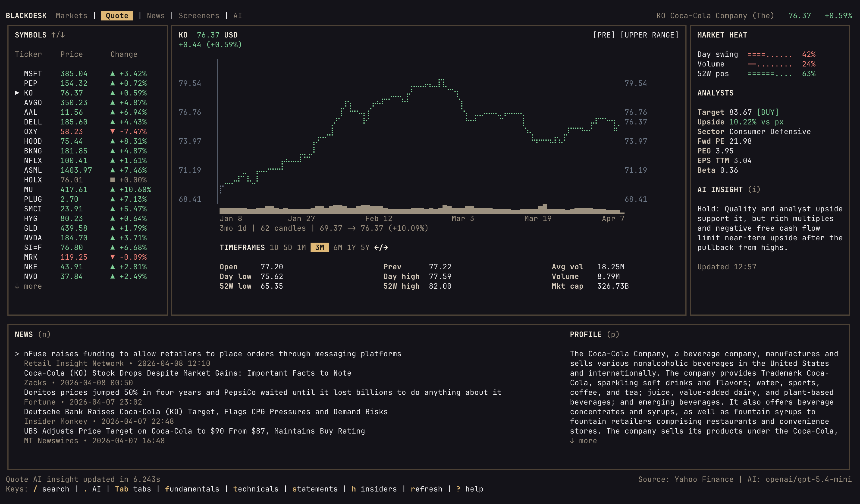Expand more symbols below NVO
The height and width of the screenshot is (504, 860).
click(x=28, y=286)
